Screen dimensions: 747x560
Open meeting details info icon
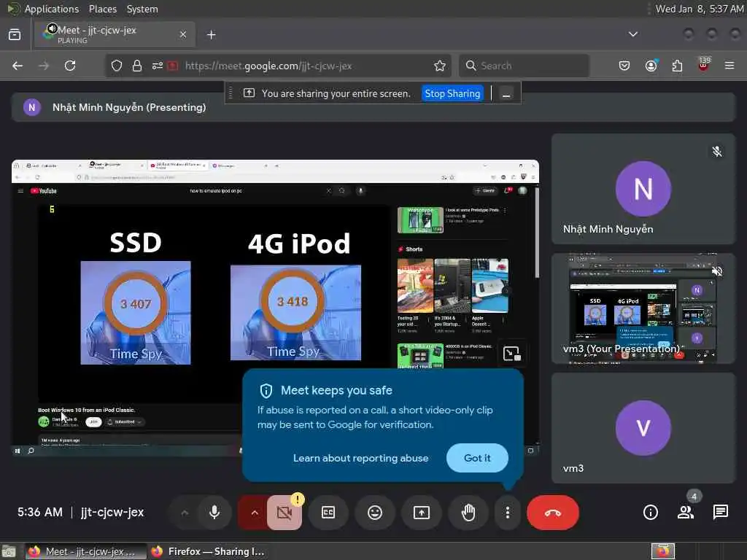click(x=650, y=513)
